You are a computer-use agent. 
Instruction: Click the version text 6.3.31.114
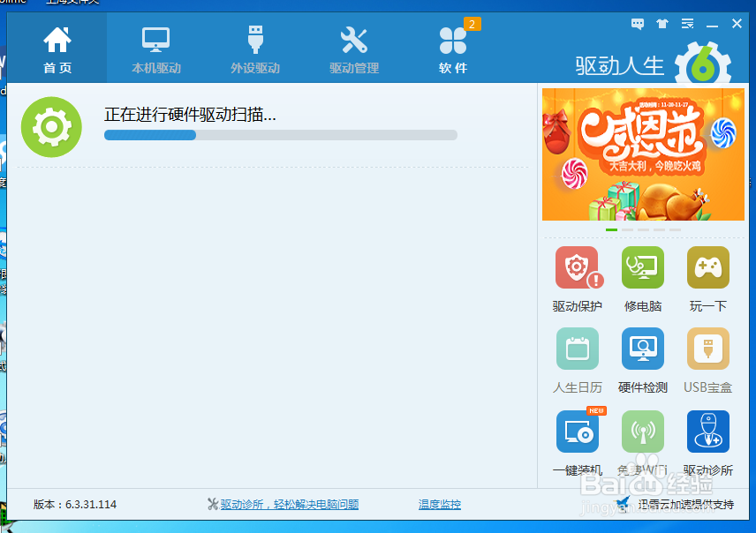pos(75,504)
